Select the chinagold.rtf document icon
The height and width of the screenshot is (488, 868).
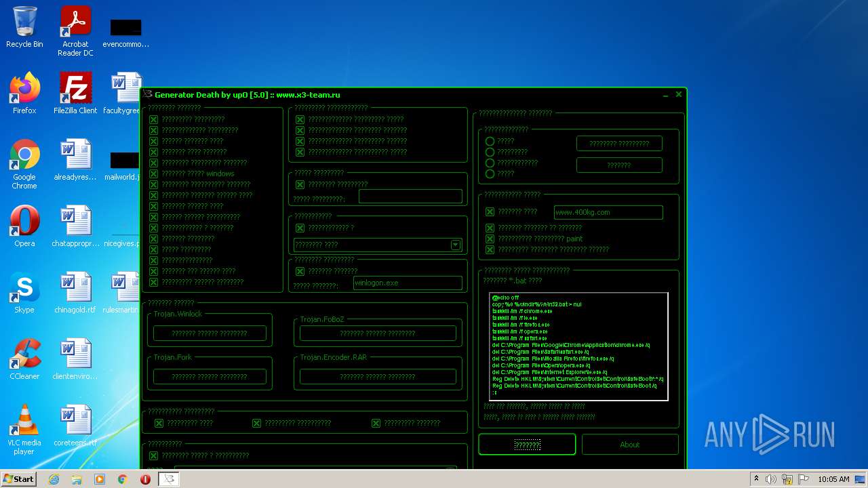tap(75, 293)
